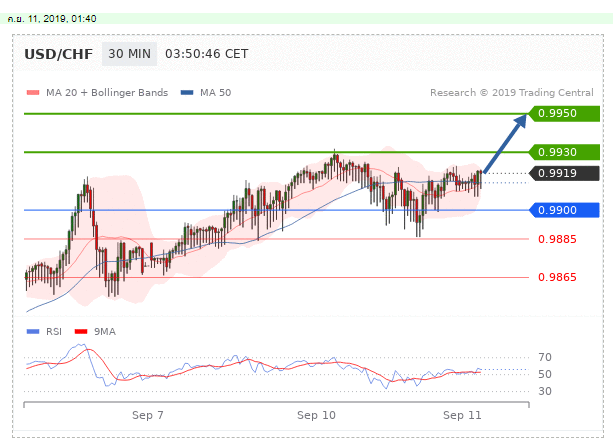Click the RSI legend label
This screenshot has width=613, height=448.
(x=54, y=332)
